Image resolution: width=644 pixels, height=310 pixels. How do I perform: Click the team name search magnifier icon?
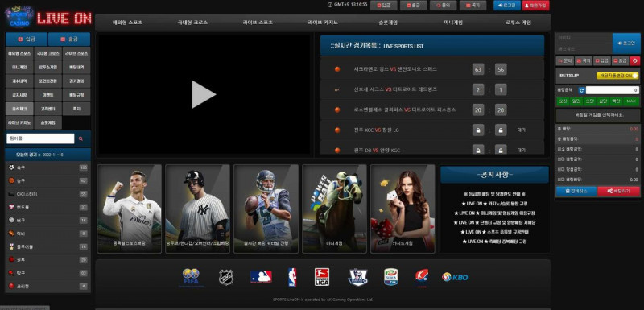click(81, 138)
